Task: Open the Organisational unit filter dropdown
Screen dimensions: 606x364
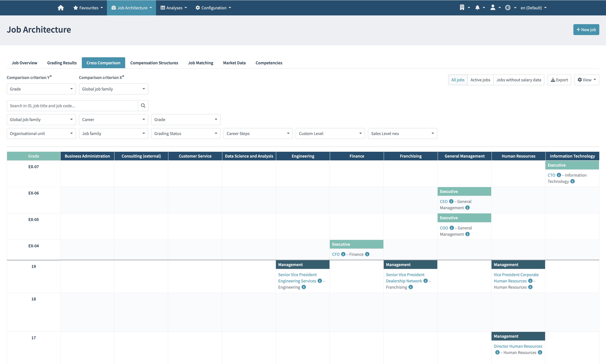Action: point(41,133)
